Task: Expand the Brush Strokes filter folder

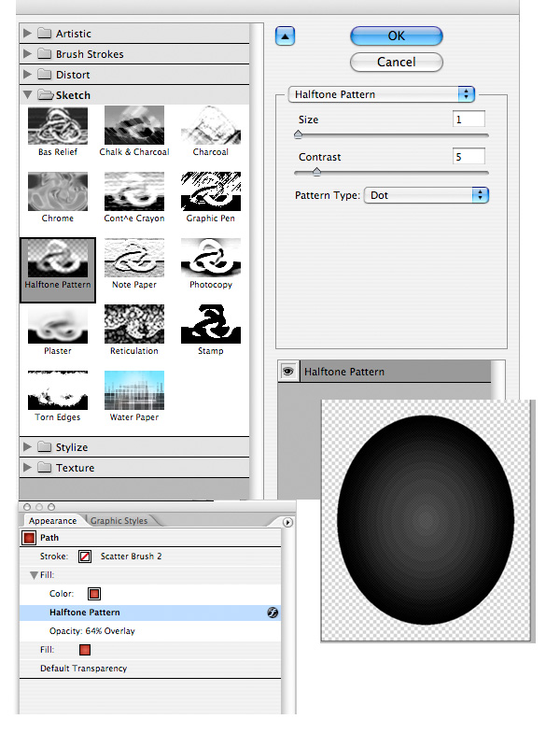Action: [28, 53]
